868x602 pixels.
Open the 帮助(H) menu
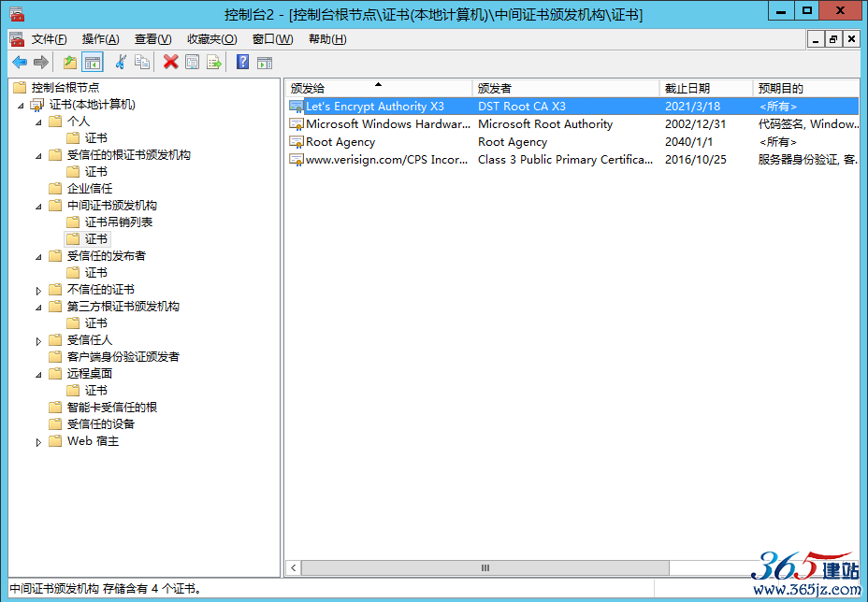coord(327,39)
